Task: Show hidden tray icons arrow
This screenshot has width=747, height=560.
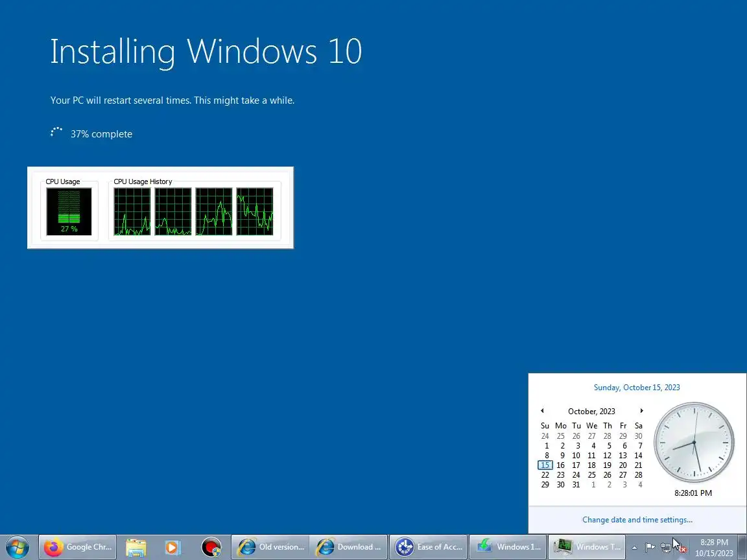Action: [635, 548]
